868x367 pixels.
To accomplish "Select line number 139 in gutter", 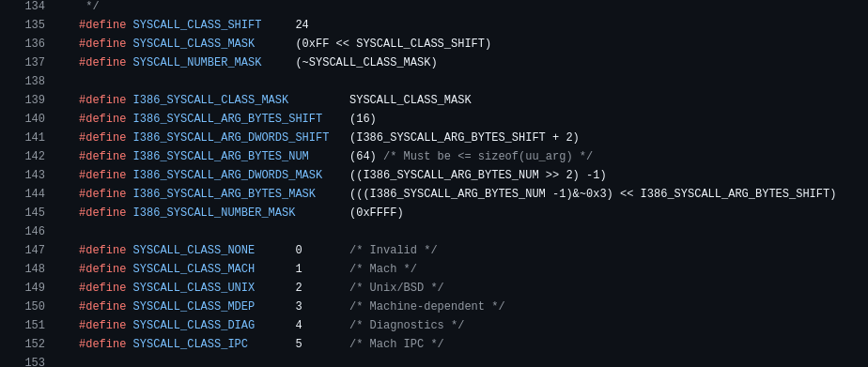I will point(35,100).
